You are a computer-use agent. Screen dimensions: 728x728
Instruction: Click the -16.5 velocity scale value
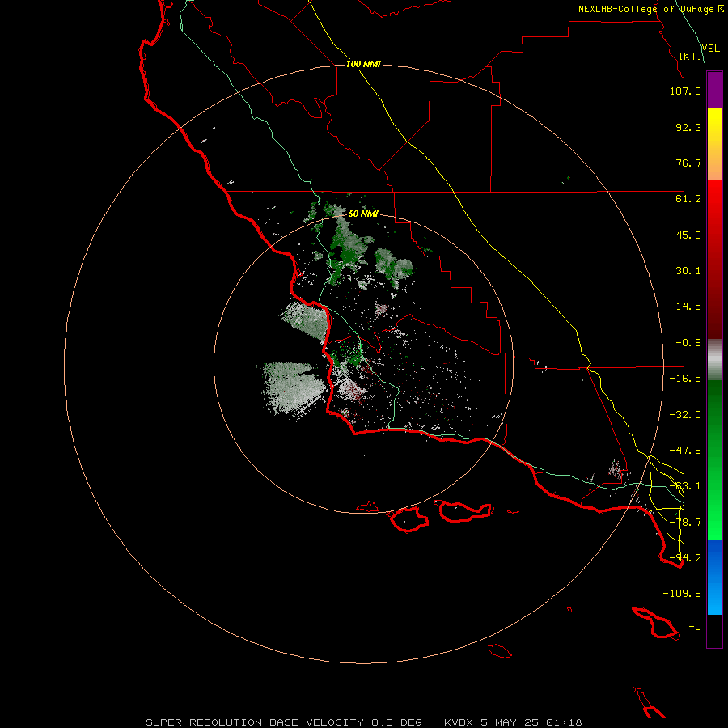pos(685,379)
